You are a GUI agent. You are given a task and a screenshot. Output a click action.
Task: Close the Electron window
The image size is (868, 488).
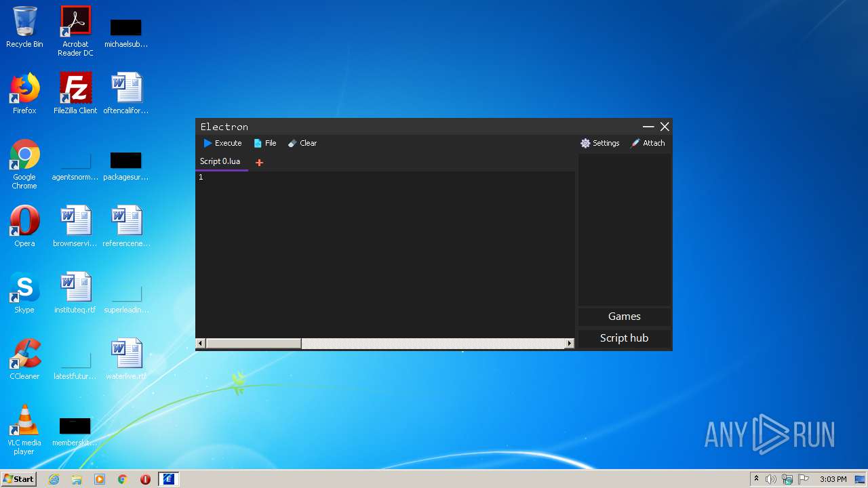click(x=665, y=127)
